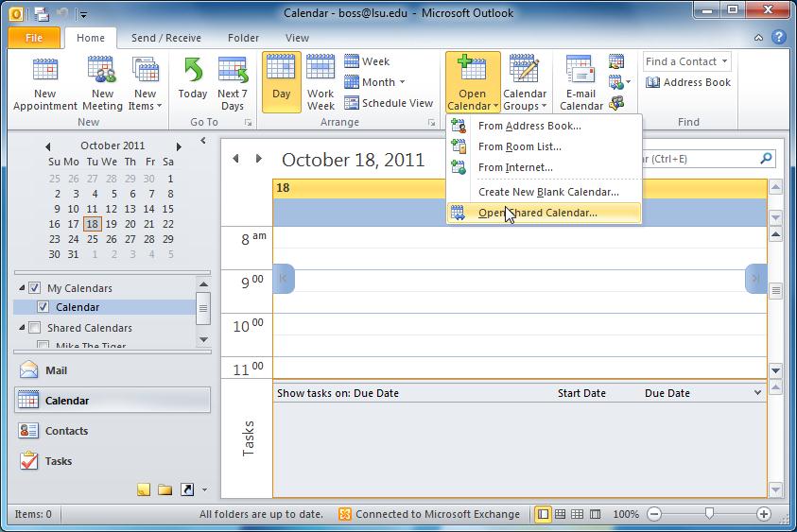
Task: Choose From Room List menu entry
Action: (544, 146)
